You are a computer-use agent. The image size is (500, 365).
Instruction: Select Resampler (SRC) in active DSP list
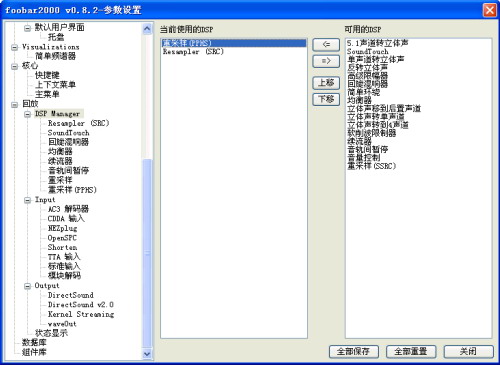tap(234, 51)
